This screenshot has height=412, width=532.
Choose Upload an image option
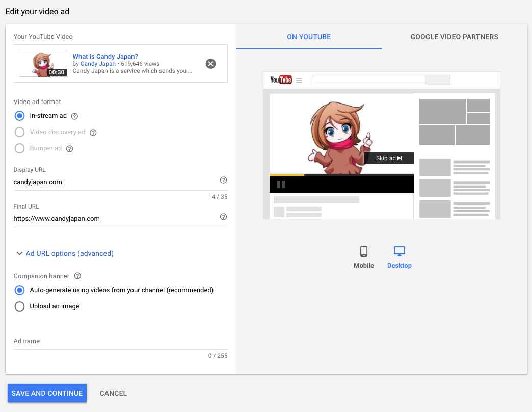[20, 306]
